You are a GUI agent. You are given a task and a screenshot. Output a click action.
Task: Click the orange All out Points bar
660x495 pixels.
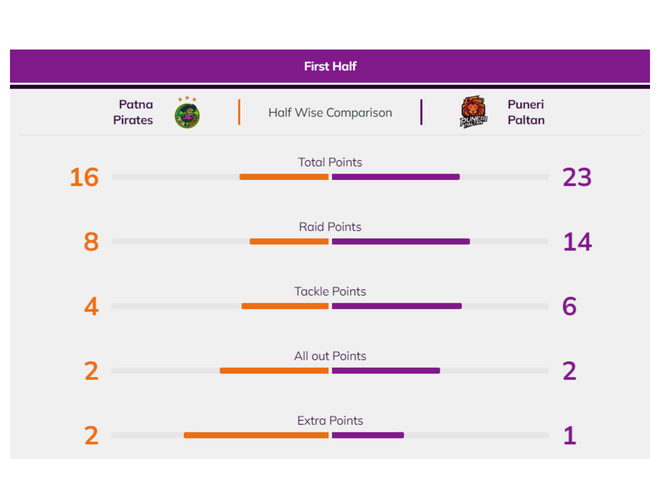274,371
